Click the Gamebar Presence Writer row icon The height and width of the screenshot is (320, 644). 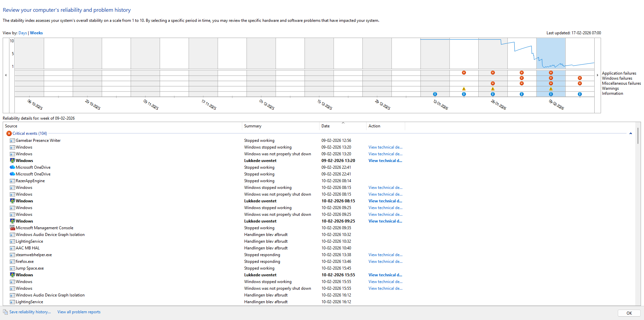pyautogui.click(x=12, y=141)
